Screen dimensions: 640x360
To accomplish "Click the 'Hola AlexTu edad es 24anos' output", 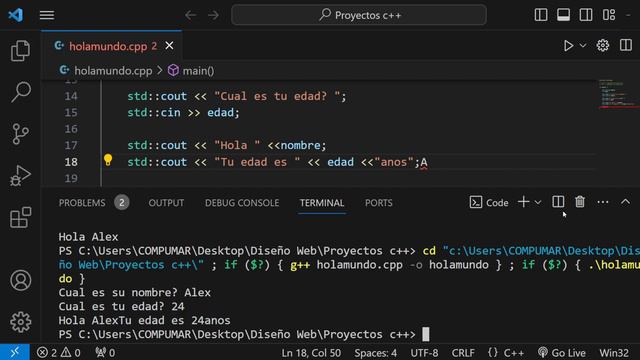I will click(144, 320).
